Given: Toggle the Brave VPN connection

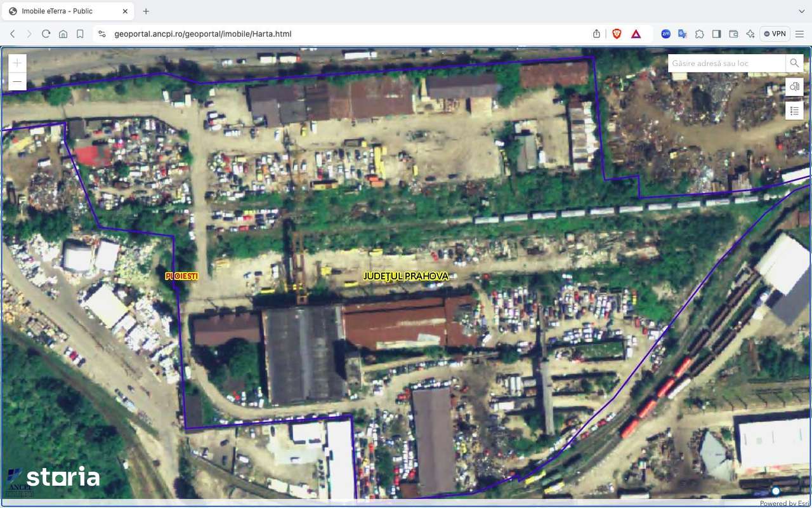Looking at the screenshot, I should (x=775, y=34).
